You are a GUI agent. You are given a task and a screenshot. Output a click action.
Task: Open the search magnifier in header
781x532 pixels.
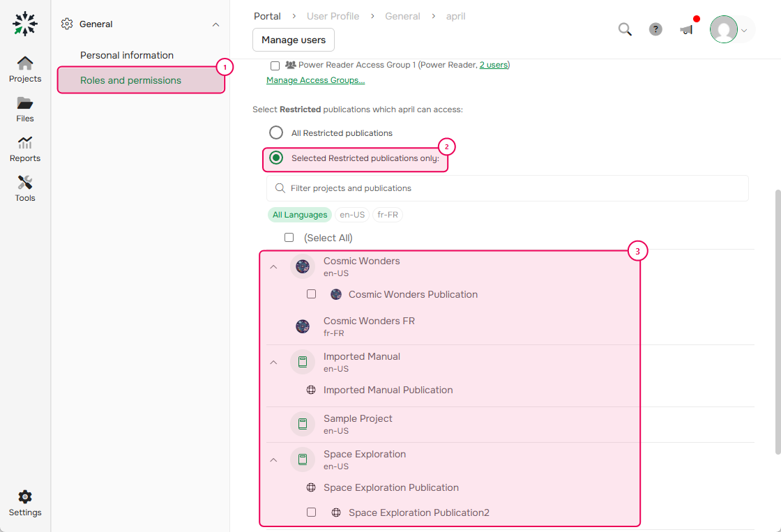[x=625, y=29]
